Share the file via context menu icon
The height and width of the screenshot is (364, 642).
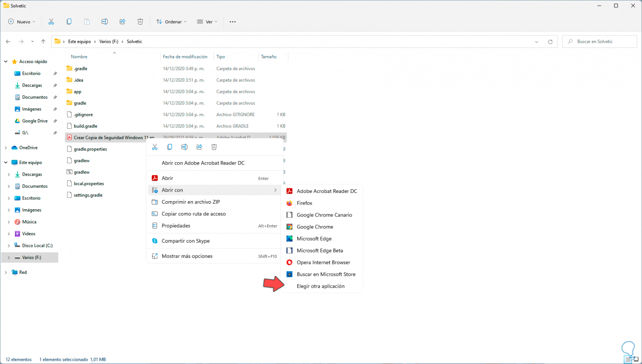199,147
